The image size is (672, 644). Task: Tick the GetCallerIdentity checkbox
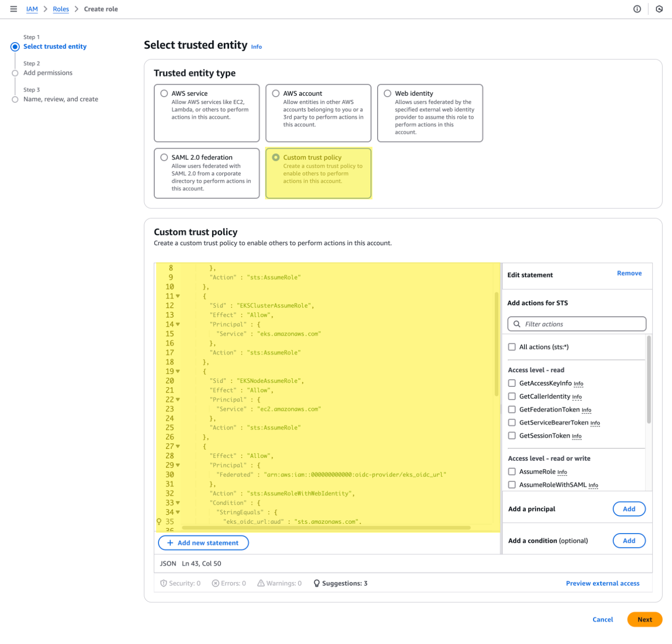pyautogui.click(x=512, y=396)
